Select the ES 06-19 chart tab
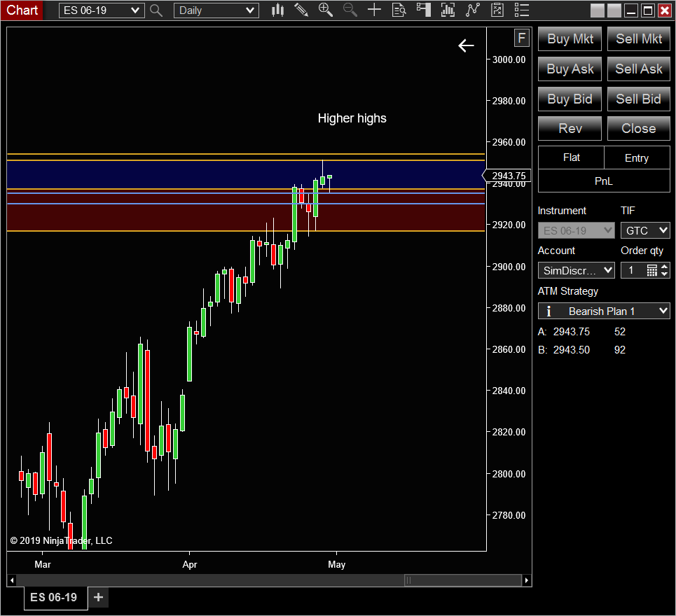This screenshot has height=616, width=676. click(55, 598)
